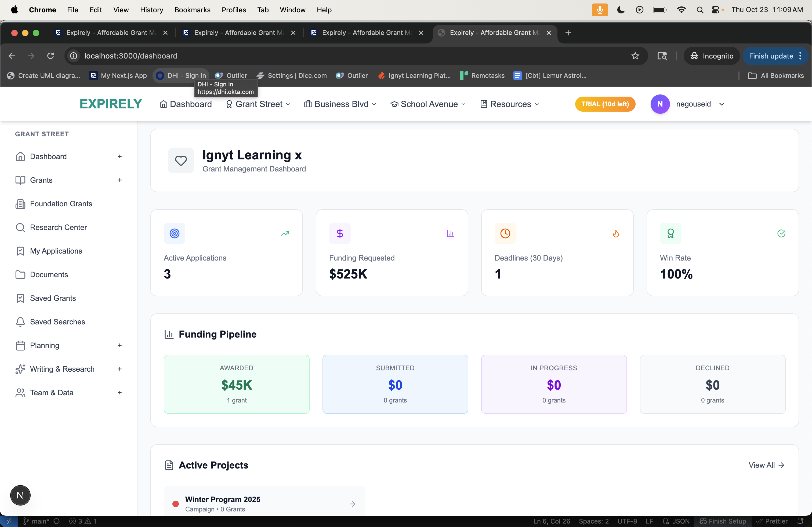Viewport: 812px width, 527px height.
Task: Bookmark this page with the star icon
Action: click(x=635, y=56)
